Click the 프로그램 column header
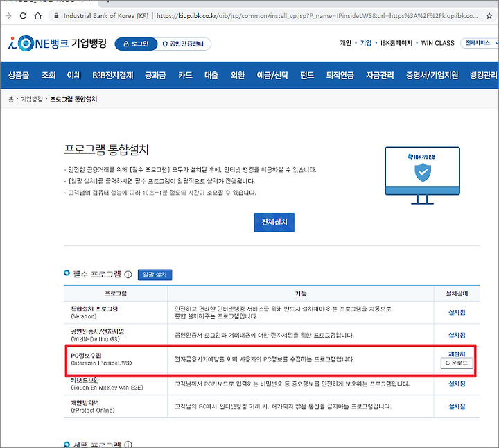 click(116, 293)
